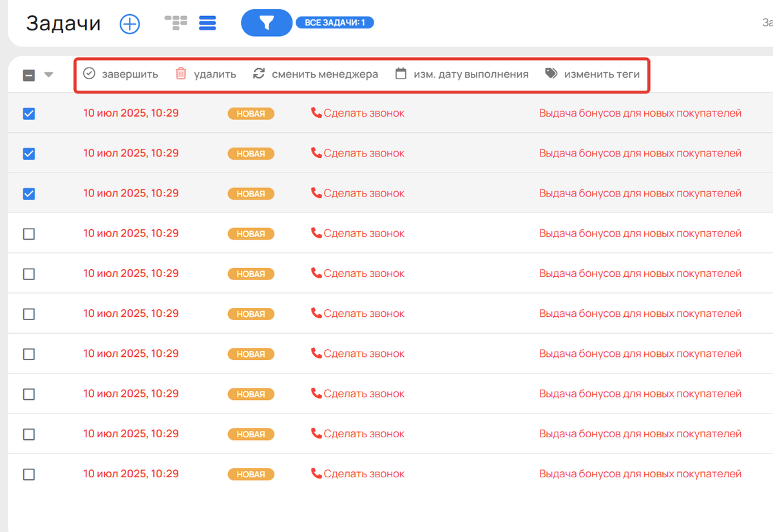Click сменить менеджера refresh icon
This screenshot has width=773, height=532.
tap(259, 74)
